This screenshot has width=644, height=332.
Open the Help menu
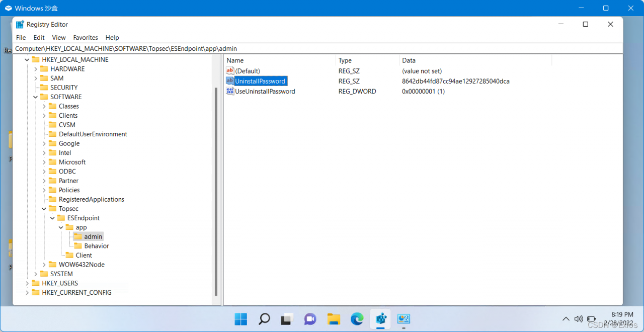(x=112, y=37)
